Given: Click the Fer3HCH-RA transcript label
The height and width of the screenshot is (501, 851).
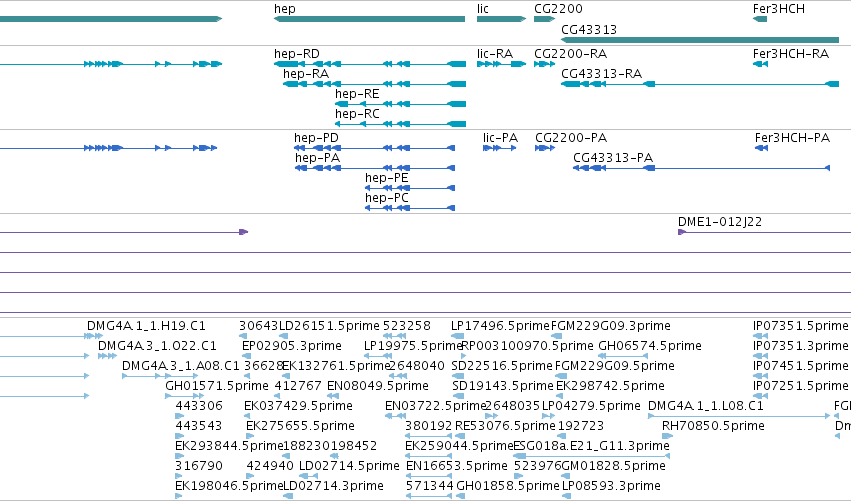Looking at the screenshot, I should coord(791,54).
